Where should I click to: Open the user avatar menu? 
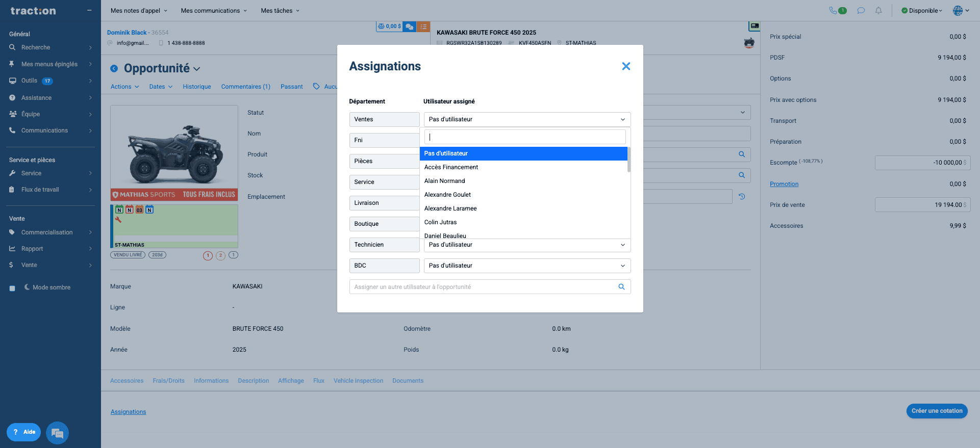click(x=961, y=11)
